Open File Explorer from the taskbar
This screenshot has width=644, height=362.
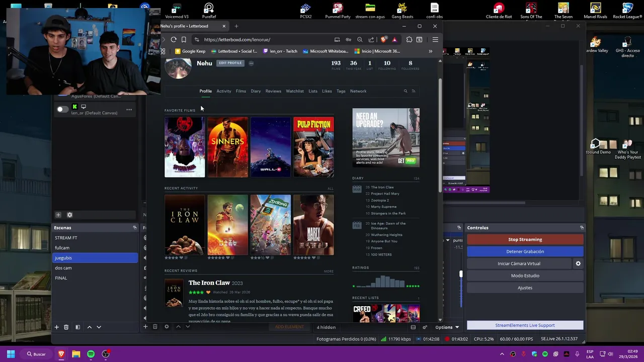click(x=76, y=354)
